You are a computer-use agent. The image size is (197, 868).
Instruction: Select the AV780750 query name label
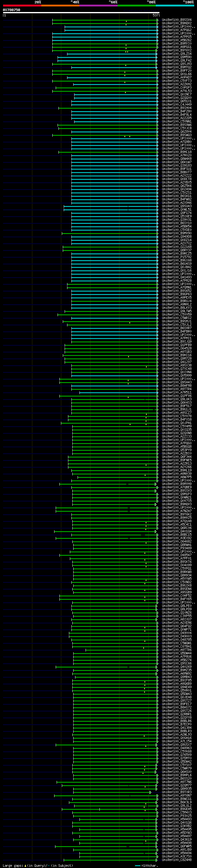[x=11, y=10]
